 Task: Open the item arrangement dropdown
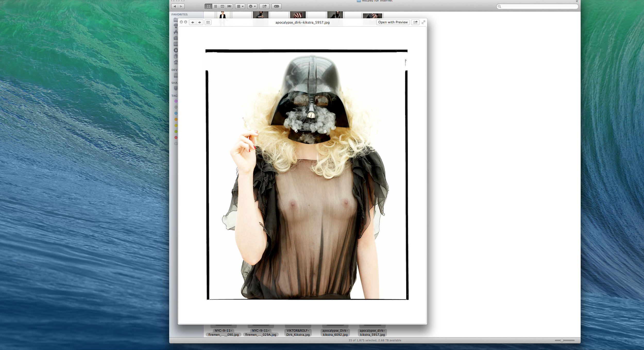point(240,6)
